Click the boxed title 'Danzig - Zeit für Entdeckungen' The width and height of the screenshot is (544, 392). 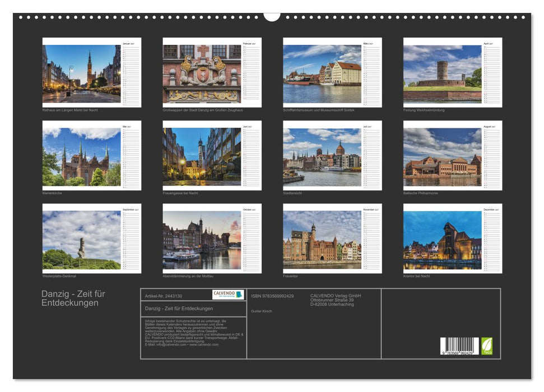pos(179,309)
